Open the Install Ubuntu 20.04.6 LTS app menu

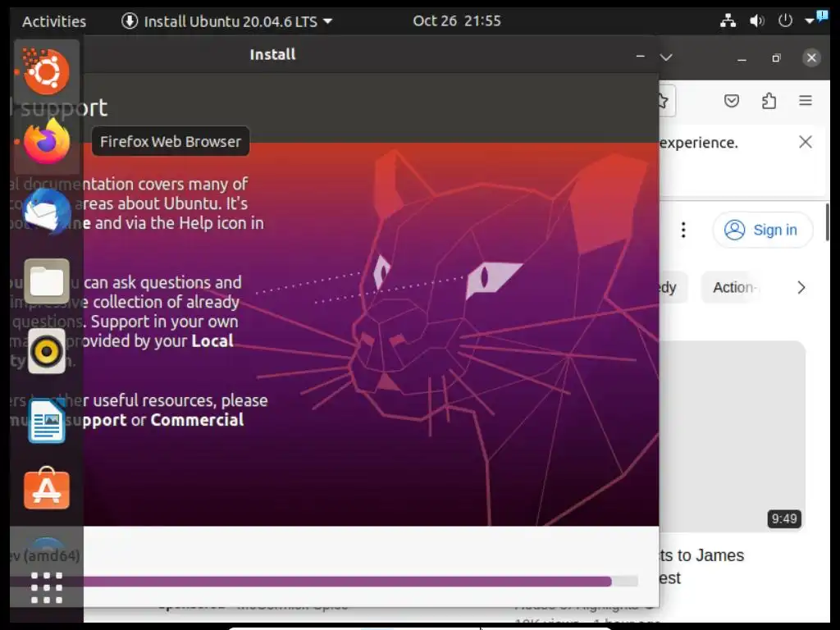226,21
